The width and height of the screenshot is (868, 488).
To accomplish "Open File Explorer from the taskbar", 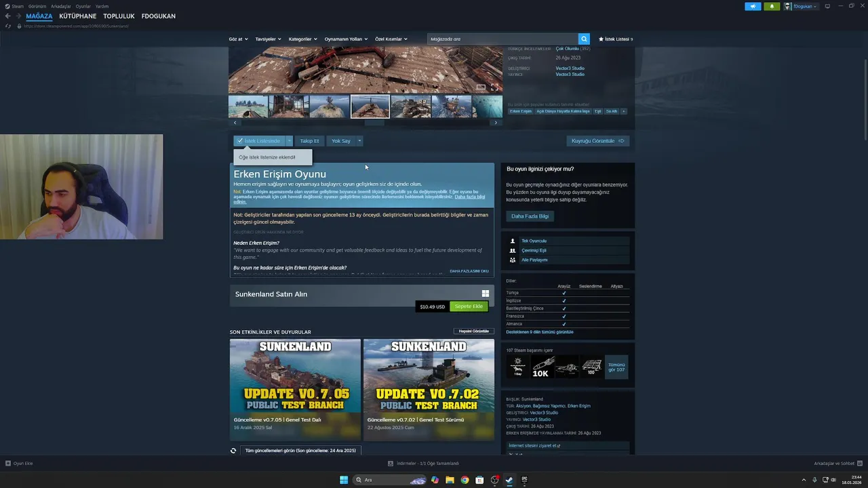I will tap(450, 480).
